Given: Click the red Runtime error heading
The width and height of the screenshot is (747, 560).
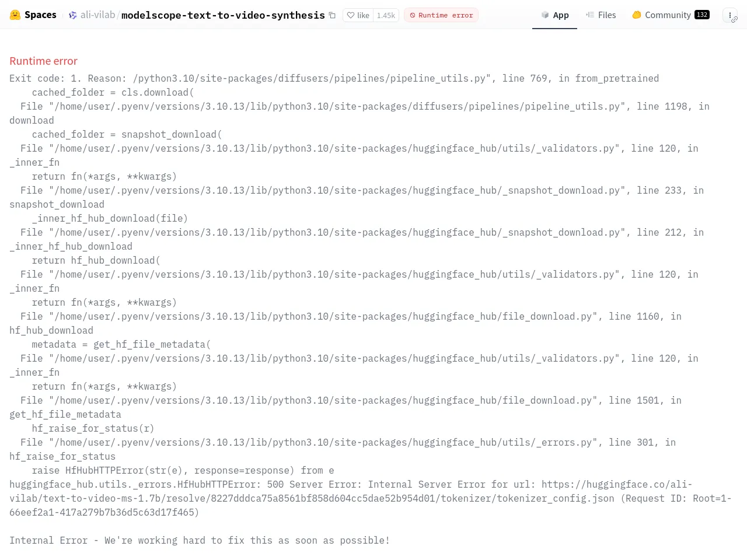Looking at the screenshot, I should click(x=44, y=61).
